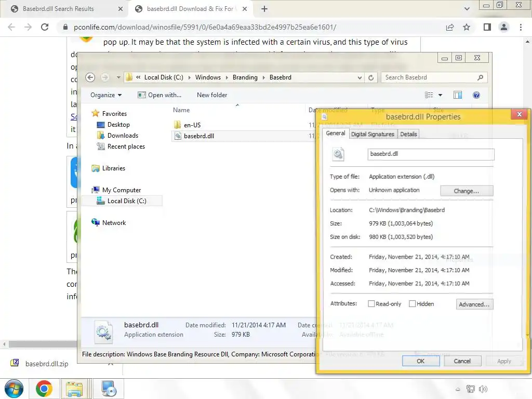Open recent locations dropdown arrow
The width and height of the screenshot is (532, 399).
pyautogui.click(x=118, y=77)
